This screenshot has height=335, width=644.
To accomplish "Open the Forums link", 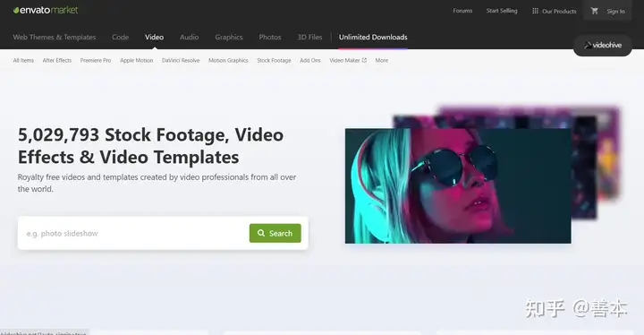I will tap(462, 11).
